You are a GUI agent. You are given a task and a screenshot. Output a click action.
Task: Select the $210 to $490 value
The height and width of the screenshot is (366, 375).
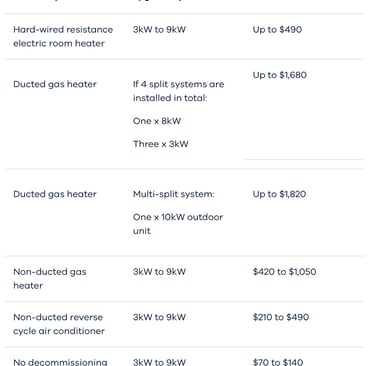click(281, 317)
